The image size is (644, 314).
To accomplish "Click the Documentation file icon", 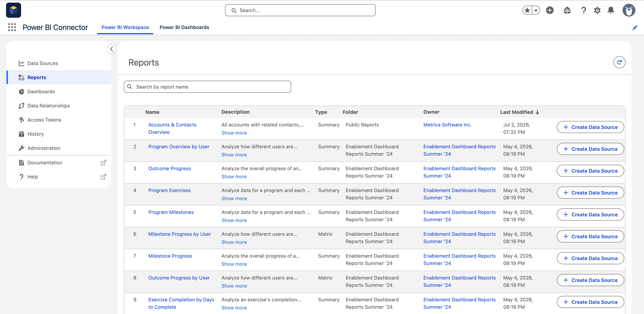I will pyautogui.click(x=21, y=163).
